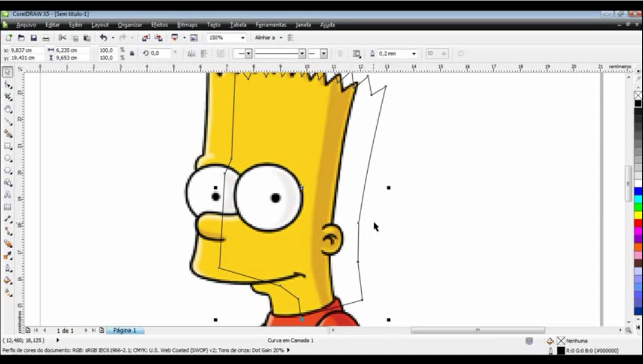Screen dimensions: 643x364
Task: Select the Polygon tool
Action: tap(7, 171)
